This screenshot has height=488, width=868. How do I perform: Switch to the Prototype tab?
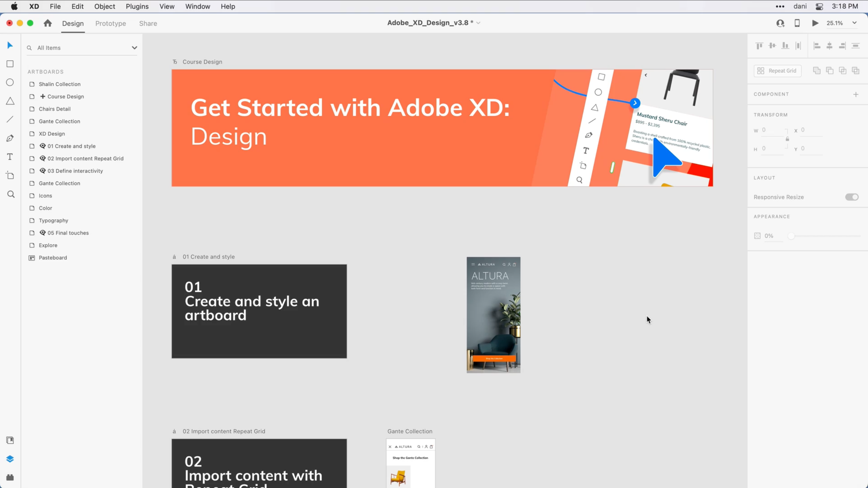click(x=111, y=23)
